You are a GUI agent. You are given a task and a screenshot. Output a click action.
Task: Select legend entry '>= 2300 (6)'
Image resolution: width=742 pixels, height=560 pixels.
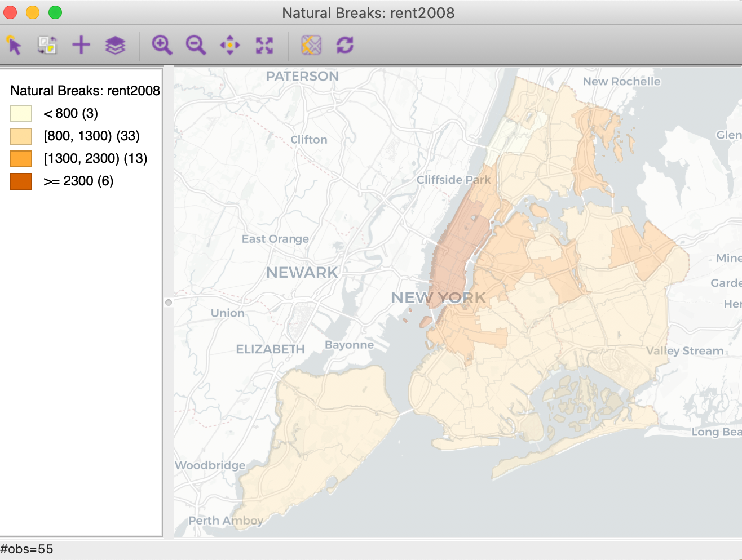click(x=78, y=181)
